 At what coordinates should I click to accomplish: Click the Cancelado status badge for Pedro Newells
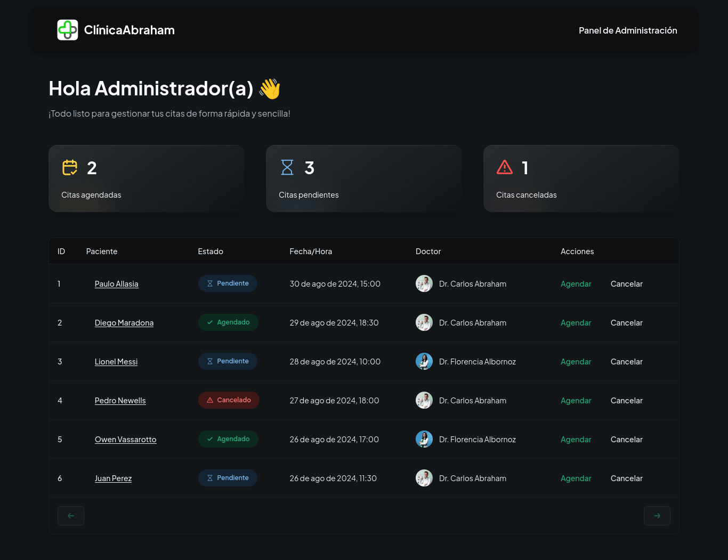click(x=229, y=400)
